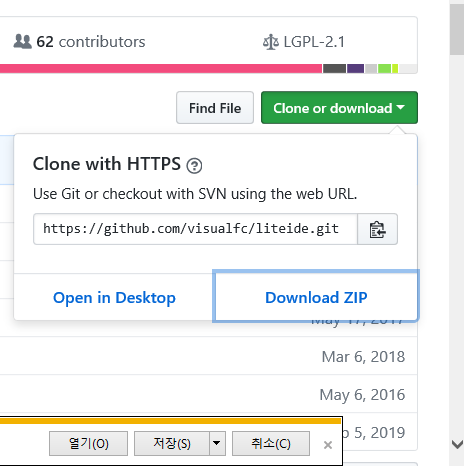The height and width of the screenshot is (466, 464).
Task: Click the Find File button
Action: click(x=215, y=108)
